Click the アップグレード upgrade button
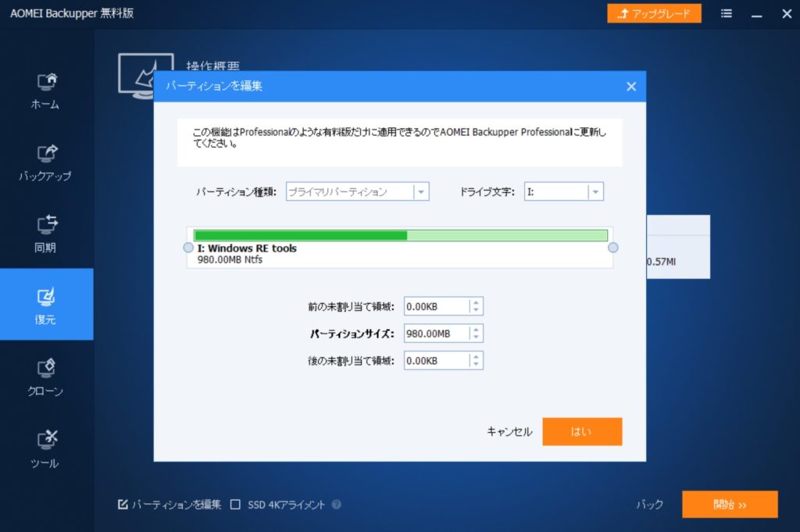The image size is (800, 532). 654,14
